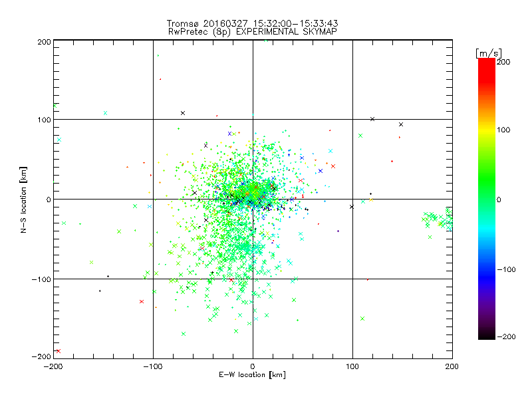This screenshot has height=399, width=532.
Task: Click the 'N-S location [km]' axis label
Action: 23,200
